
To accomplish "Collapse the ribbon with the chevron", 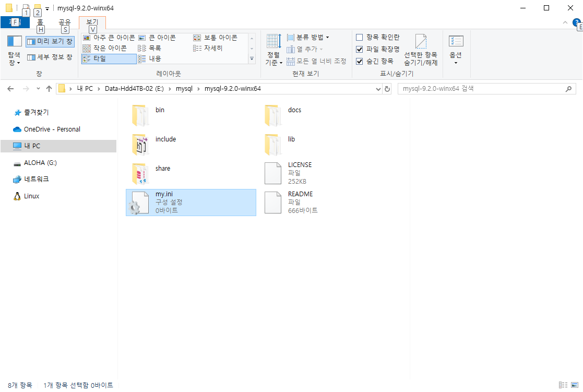I will point(565,22).
